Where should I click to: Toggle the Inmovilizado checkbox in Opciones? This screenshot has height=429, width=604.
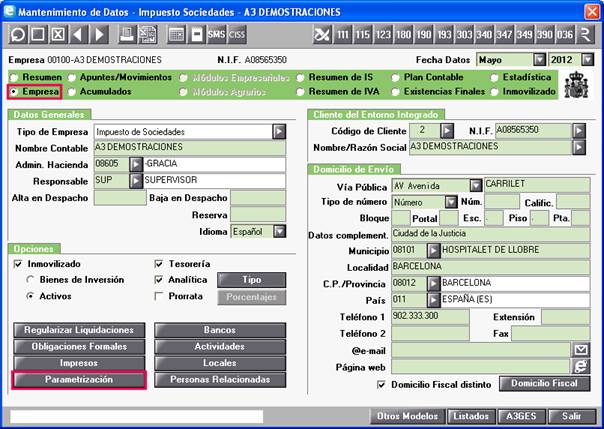pos(18,264)
